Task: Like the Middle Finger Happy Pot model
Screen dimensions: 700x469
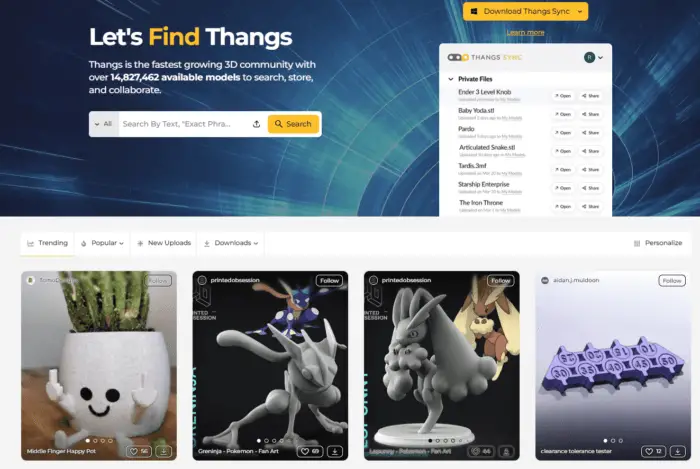Action: point(139,451)
